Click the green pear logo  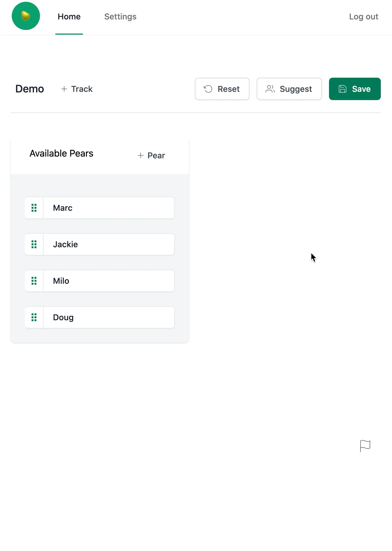tap(26, 16)
